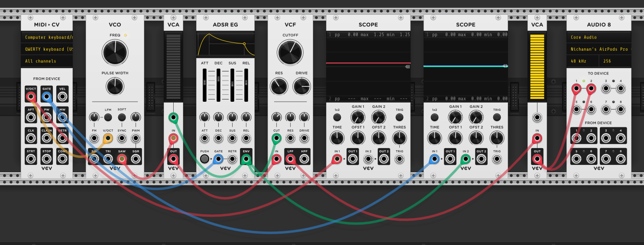
Task: Click the CLK/N jack on MIDI-CV
Action: point(47,139)
